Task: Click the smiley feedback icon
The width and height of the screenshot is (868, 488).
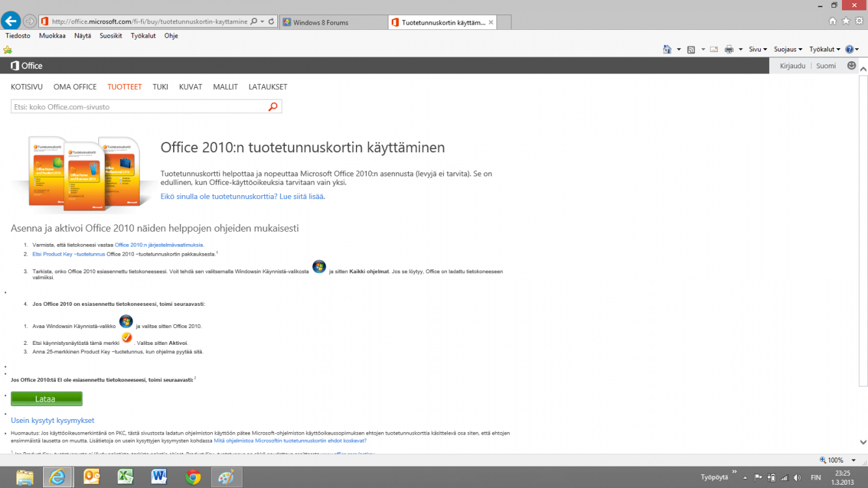Action: coord(852,66)
